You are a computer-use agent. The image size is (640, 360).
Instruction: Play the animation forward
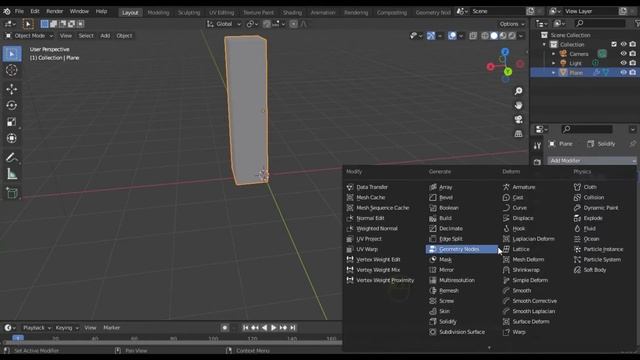pos(273,327)
